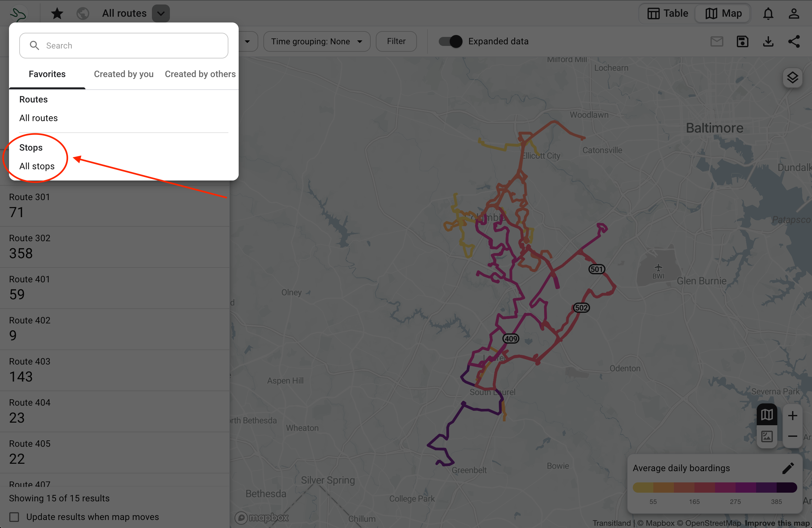Choose All routes in the list

point(39,118)
